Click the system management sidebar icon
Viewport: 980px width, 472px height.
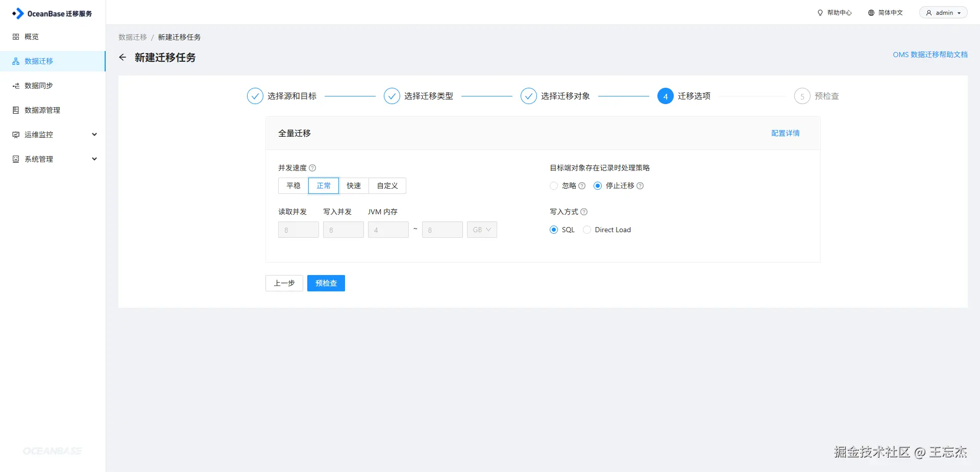(16, 159)
